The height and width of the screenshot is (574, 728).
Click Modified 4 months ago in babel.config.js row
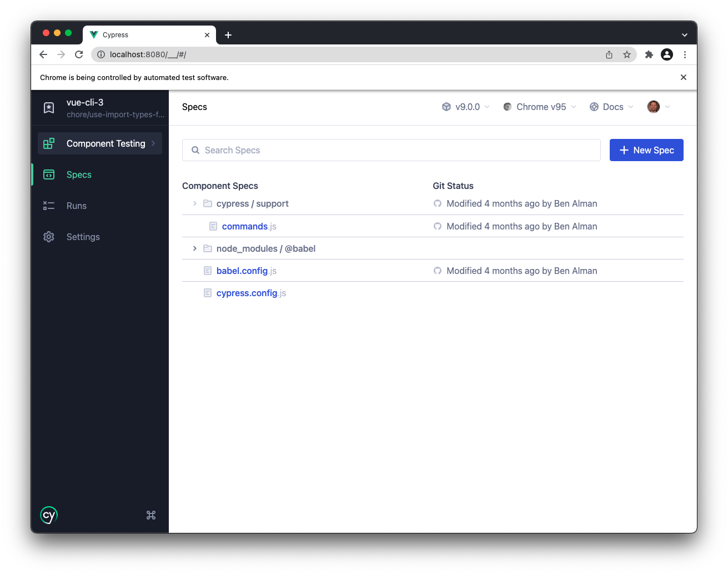[522, 271]
